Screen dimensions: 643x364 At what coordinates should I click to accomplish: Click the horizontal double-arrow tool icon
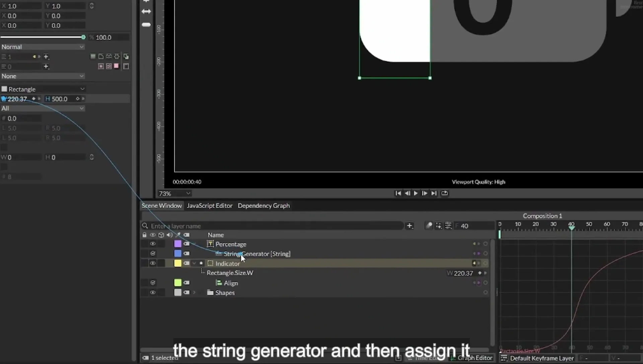click(146, 11)
